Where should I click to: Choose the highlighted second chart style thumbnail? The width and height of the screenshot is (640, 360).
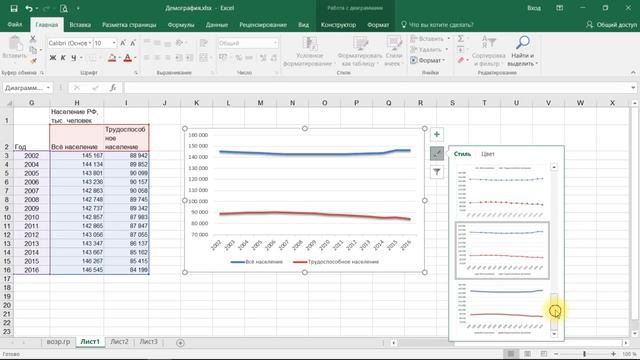[502, 251]
